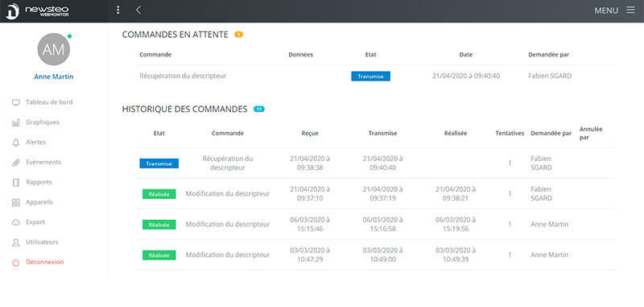The width and height of the screenshot is (644, 307).
Task: Go to Graphiques section
Action: coord(43,122)
